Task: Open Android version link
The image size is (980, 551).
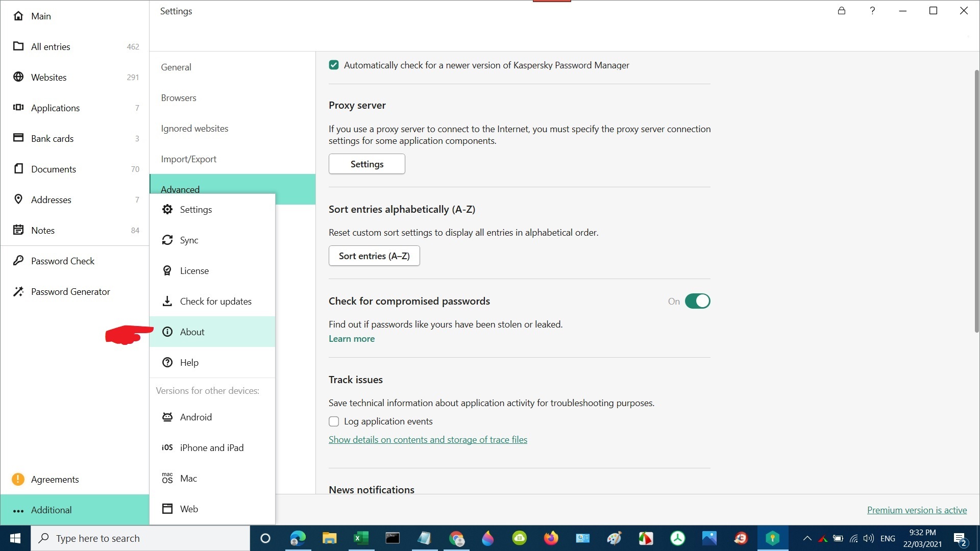Action: (x=212, y=417)
